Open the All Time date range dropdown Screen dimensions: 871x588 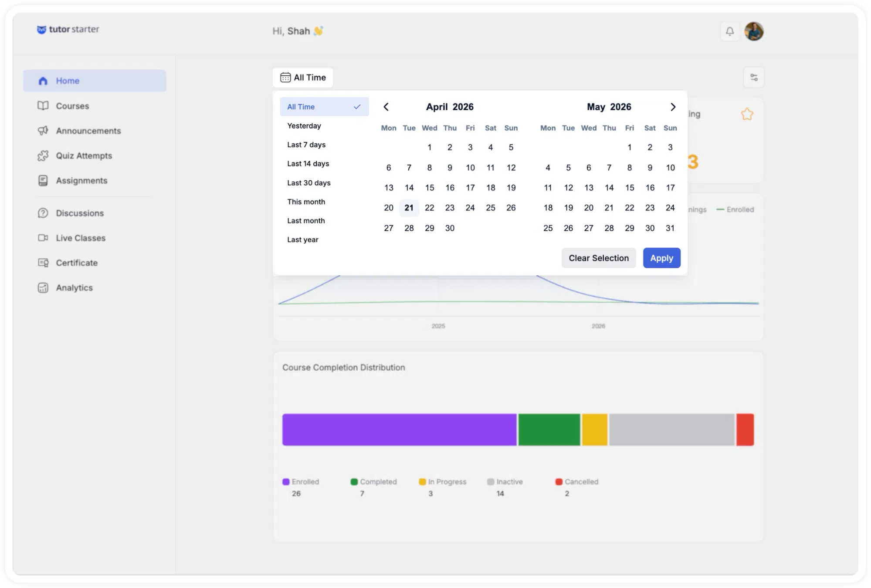pyautogui.click(x=303, y=78)
